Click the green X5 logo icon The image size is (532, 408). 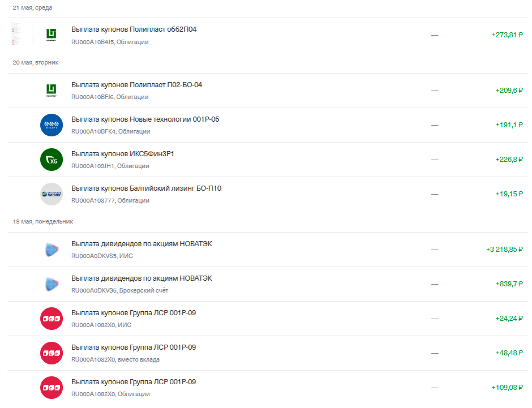tap(52, 160)
